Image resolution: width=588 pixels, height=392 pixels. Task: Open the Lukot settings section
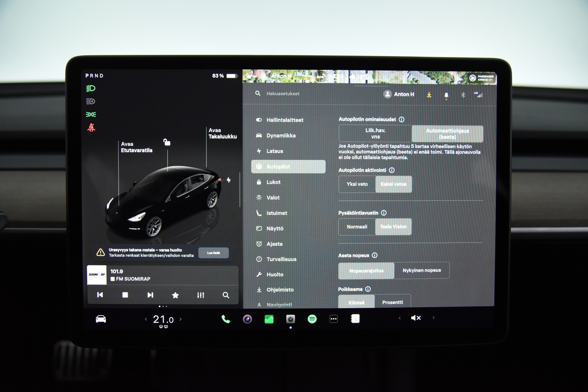pos(273,182)
